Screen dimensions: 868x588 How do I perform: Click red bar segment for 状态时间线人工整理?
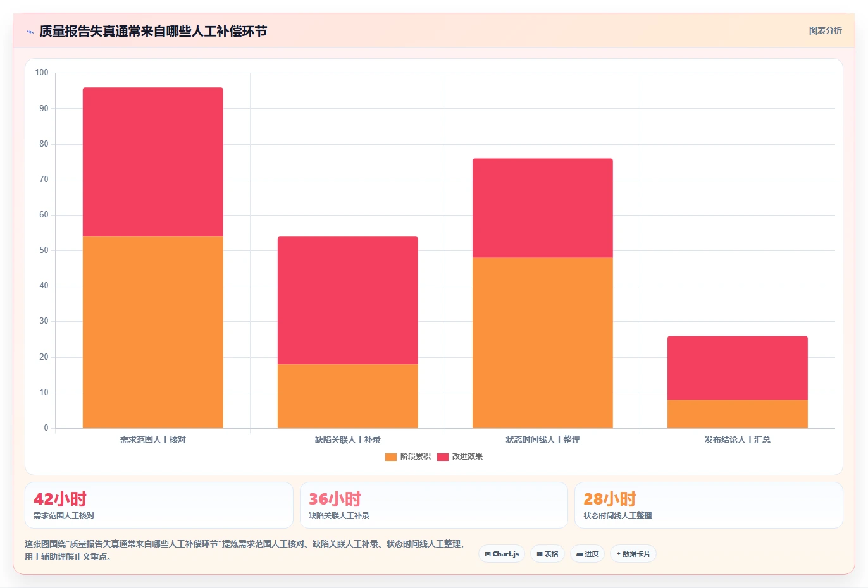[x=543, y=208]
